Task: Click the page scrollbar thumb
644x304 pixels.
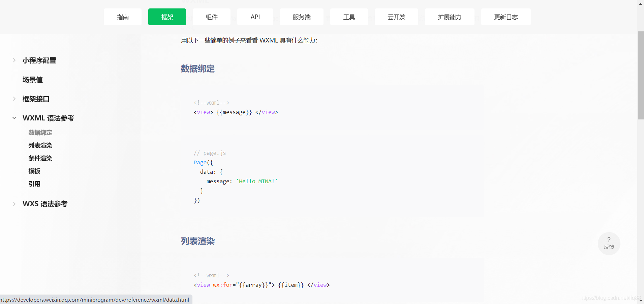Action: pyautogui.click(x=641, y=75)
